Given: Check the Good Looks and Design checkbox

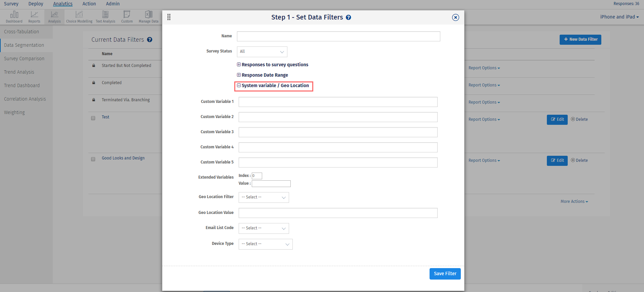Looking at the screenshot, I should point(93,159).
